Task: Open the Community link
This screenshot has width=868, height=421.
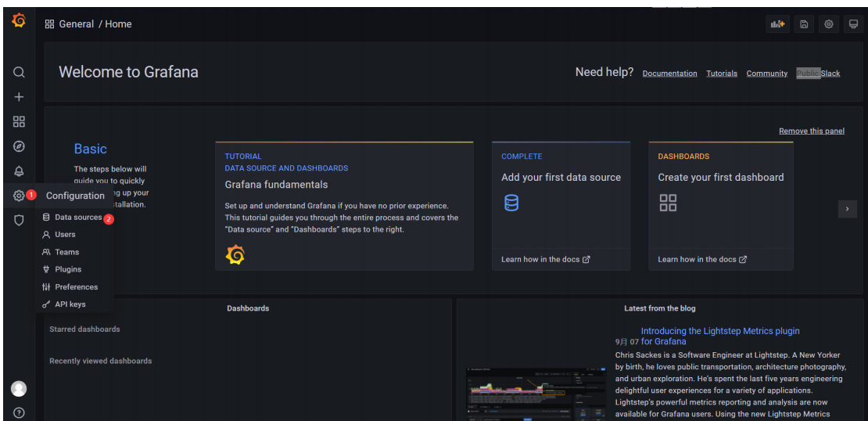Action: (766, 73)
